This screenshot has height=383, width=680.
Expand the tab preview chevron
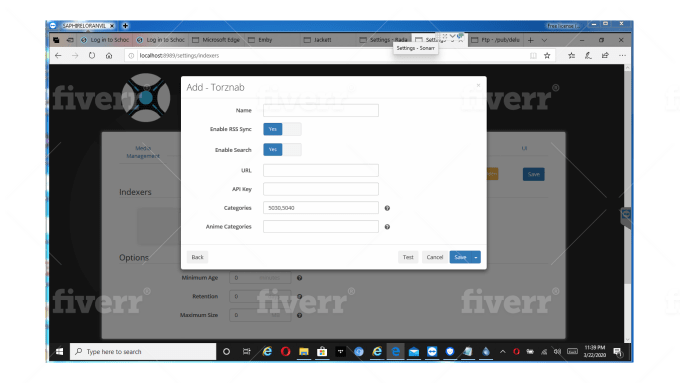pos(544,40)
